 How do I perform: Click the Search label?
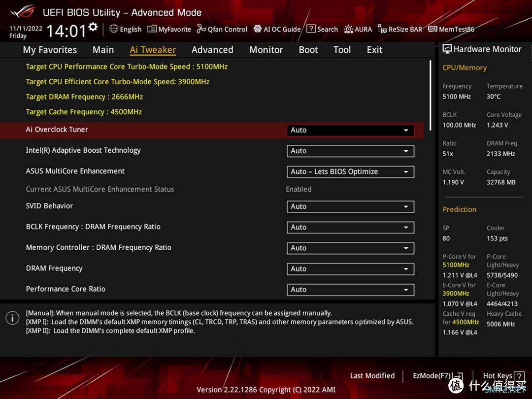click(328, 29)
